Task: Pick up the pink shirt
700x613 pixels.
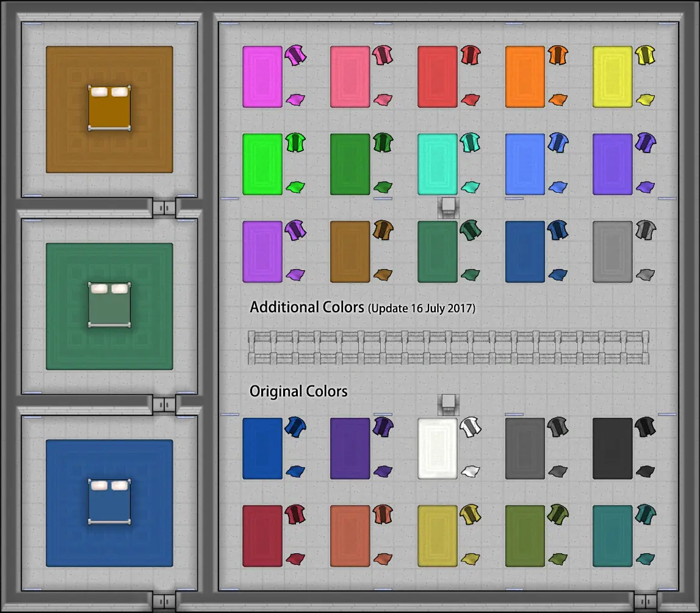Action: (x=383, y=56)
